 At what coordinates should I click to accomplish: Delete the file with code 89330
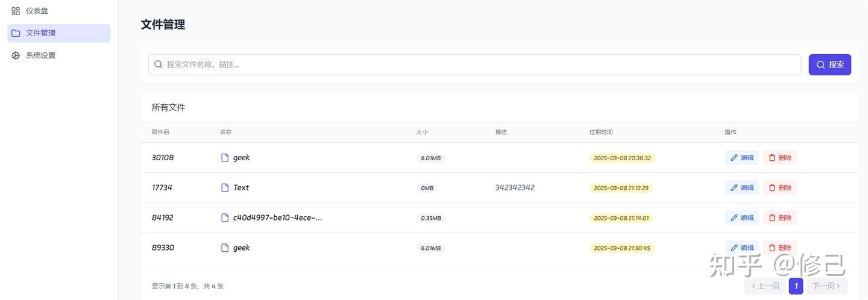coord(779,248)
